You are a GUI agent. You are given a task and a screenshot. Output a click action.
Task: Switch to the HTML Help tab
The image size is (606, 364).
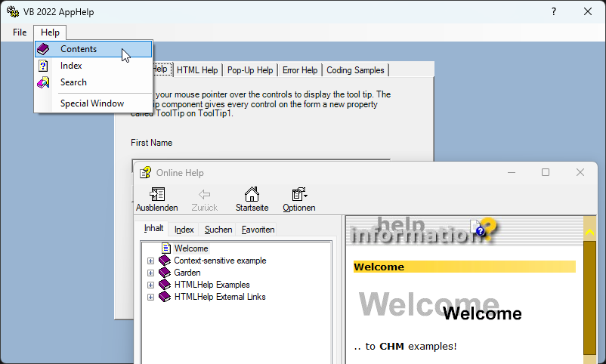(x=197, y=70)
